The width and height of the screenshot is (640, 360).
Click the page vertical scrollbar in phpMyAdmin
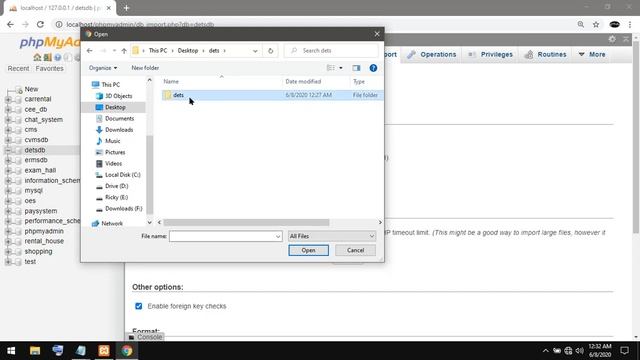(x=636, y=137)
